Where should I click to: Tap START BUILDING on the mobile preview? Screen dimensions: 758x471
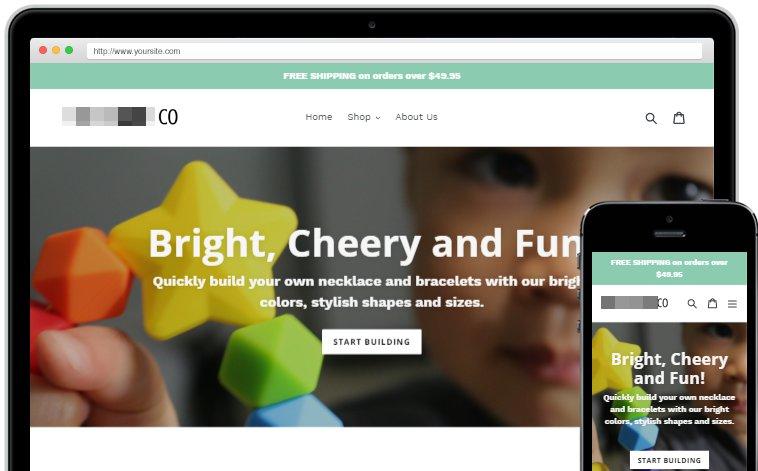pos(669,460)
